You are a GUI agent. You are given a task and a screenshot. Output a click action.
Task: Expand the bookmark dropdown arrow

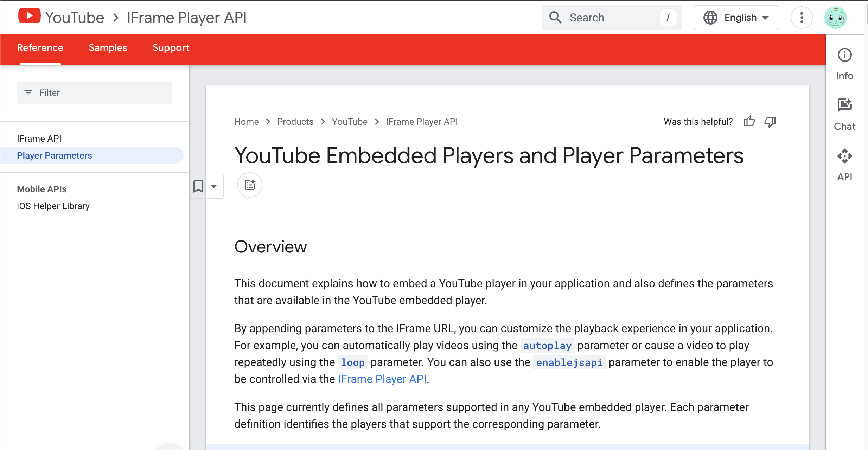(x=214, y=186)
